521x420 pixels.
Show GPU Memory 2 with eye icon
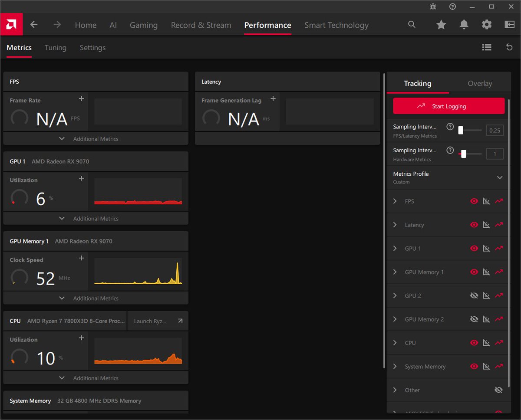[x=474, y=319]
